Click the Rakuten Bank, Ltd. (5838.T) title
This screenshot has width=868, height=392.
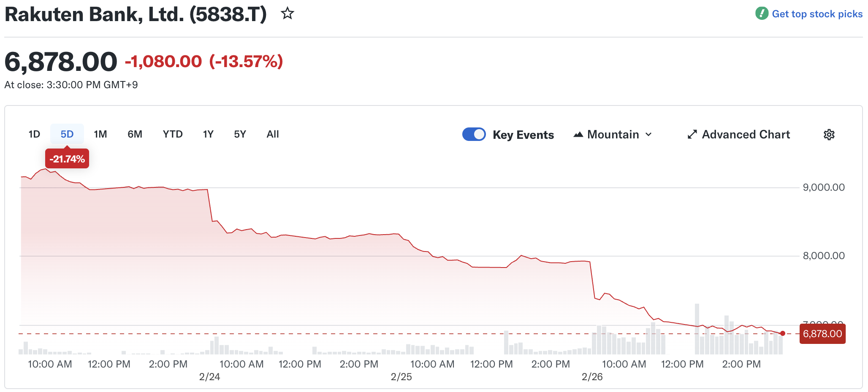tap(136, 14)
